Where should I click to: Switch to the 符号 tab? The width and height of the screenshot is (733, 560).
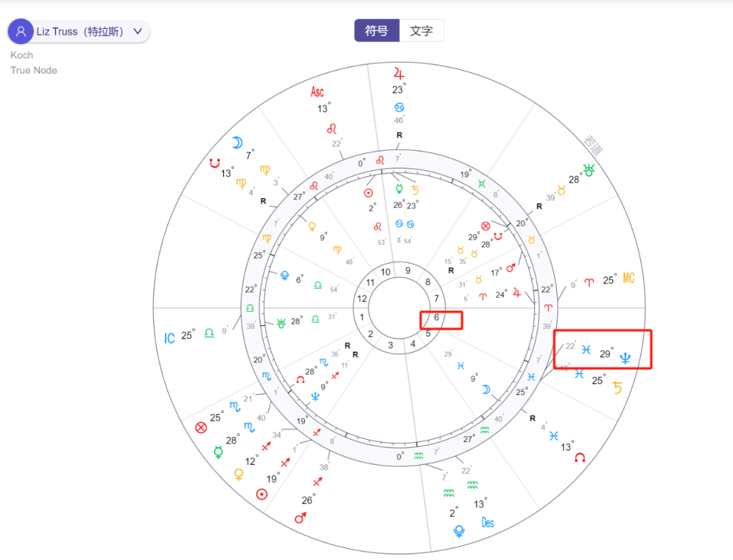tap(377, 31)
